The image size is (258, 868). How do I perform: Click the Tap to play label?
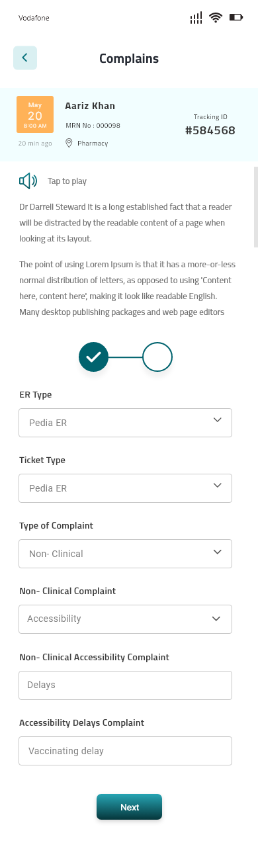[67, 181]
